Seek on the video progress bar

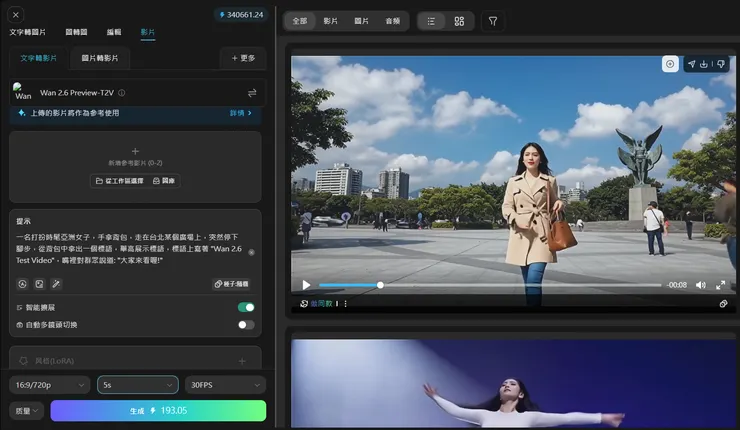490,285
